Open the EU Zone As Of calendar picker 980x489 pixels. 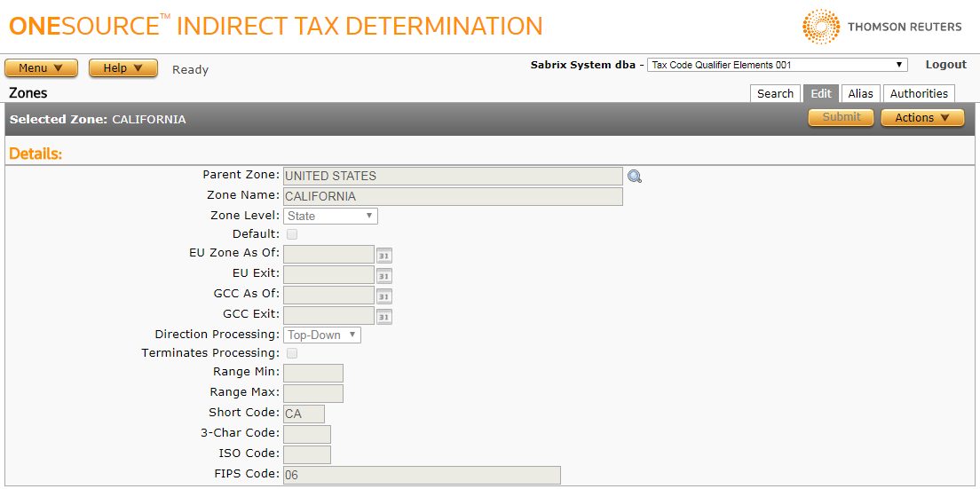click(x=383, y=256)
